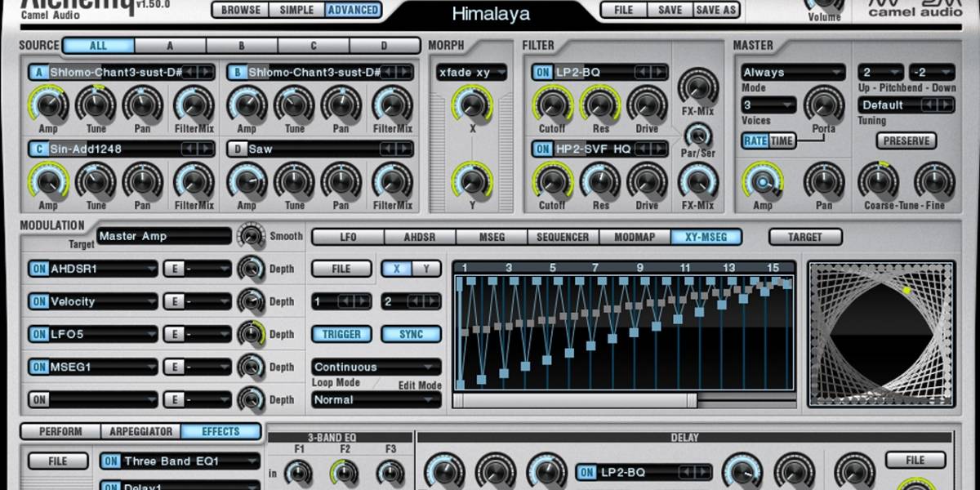Click the Himalaya preset name display
This screenshot has height=490, width=980.
point(491,13)
